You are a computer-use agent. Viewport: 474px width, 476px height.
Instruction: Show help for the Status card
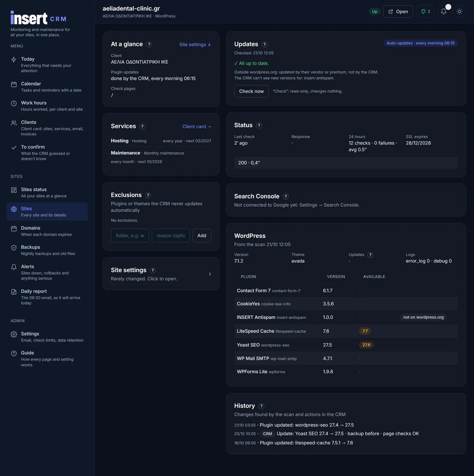(259, 125)
